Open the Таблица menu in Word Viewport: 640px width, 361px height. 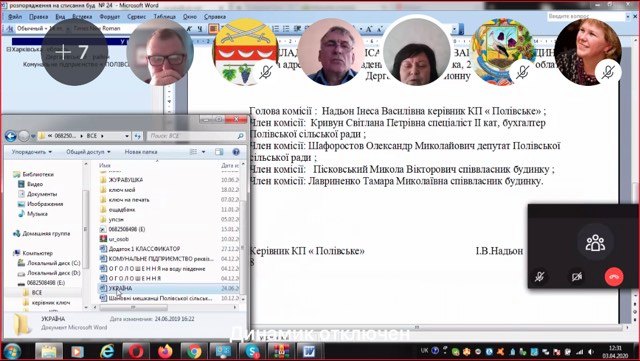click(x=164, y=17)
